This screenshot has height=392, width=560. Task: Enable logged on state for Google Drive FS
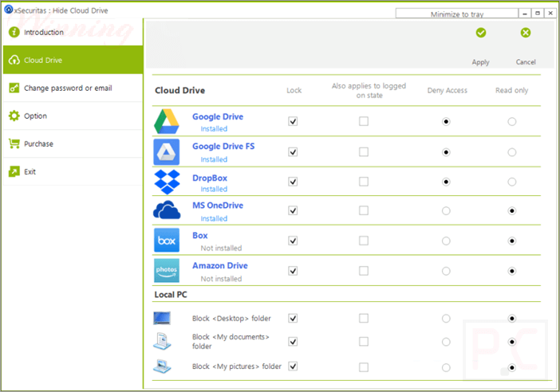[x=364, y=152]
